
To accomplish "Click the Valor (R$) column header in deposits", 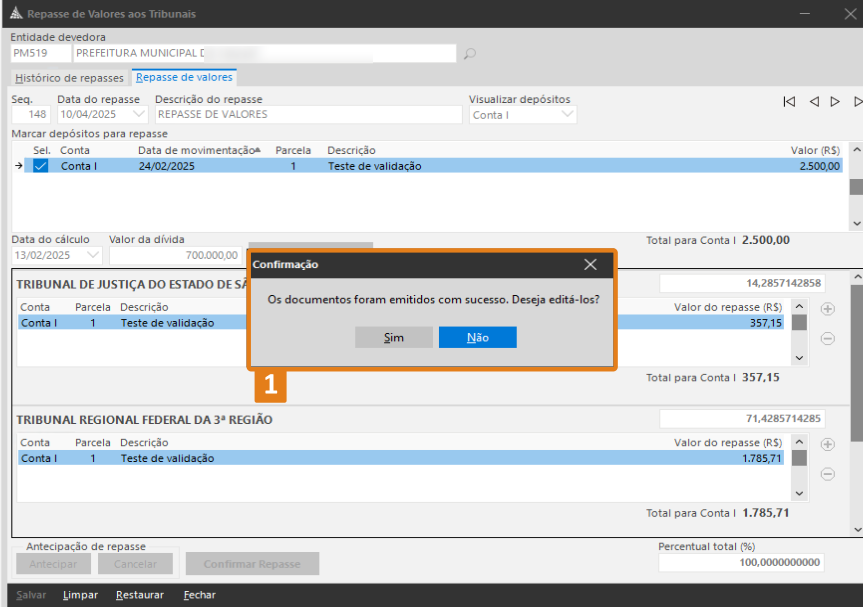I will click(x=815, y=150).
